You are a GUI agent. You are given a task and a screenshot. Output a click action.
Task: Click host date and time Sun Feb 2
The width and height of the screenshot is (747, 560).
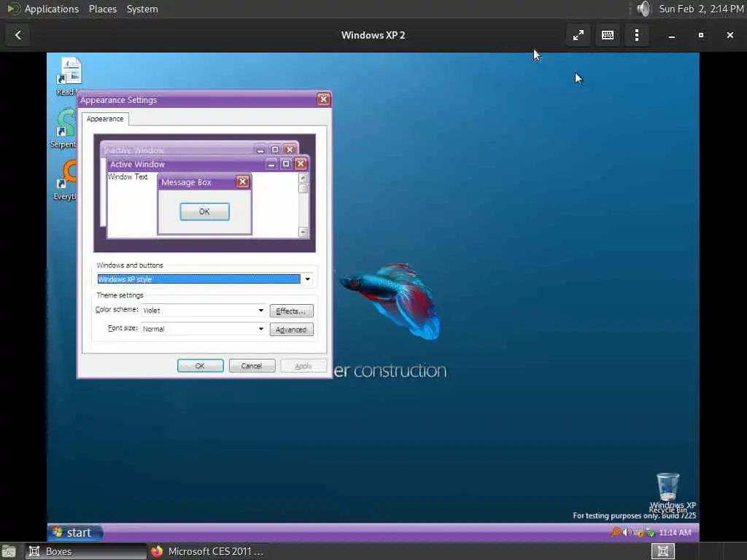(701, 9)
